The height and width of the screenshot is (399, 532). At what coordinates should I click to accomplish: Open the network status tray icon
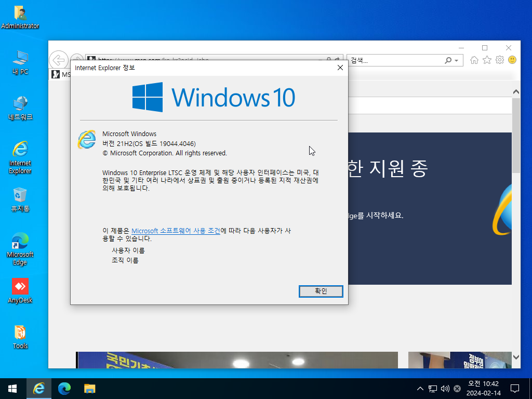(x=433, y=389)
